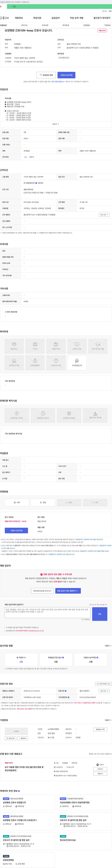This screenshot has height=868, width=112.
Task: Open the 취업지원 menu
Action: [x=37, y=18]
